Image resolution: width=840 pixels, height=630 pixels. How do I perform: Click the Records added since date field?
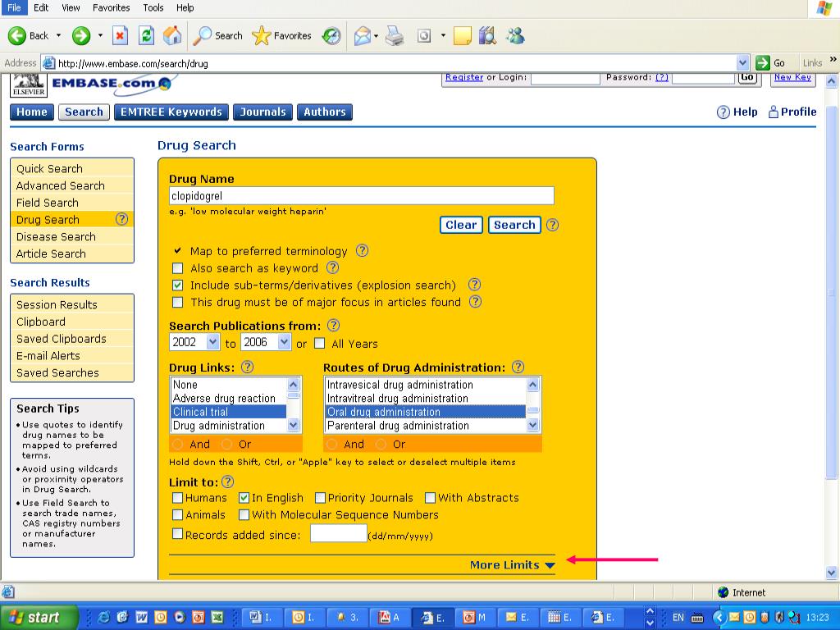(x=339, y=533)
